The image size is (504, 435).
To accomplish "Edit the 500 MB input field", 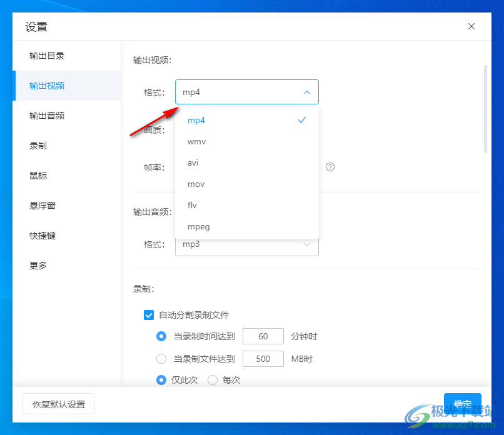I will coord(263,359).
